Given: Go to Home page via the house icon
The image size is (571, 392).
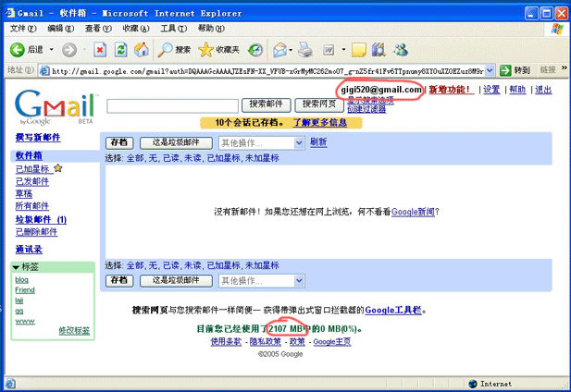Looking at the screenshot, I should (142, 49).
